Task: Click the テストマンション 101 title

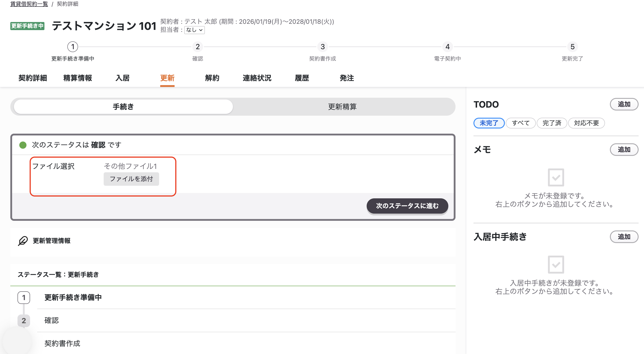Action: (x=104, y=26)
